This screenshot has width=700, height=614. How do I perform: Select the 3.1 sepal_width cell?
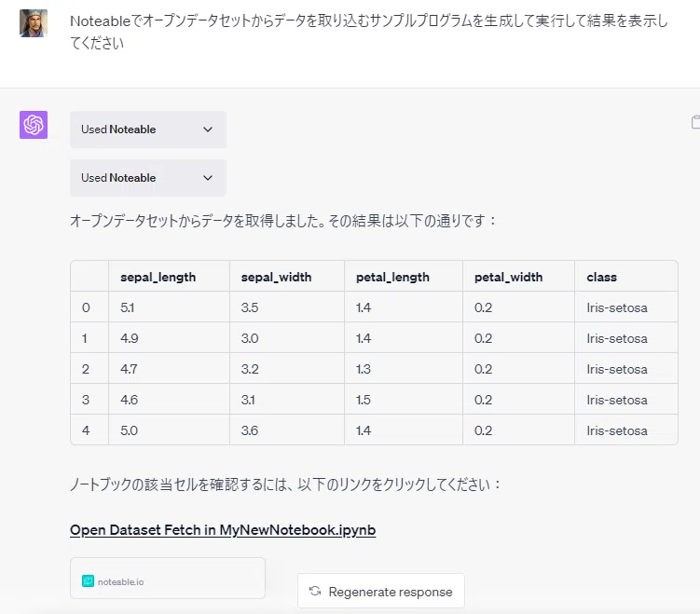(287, 400)
